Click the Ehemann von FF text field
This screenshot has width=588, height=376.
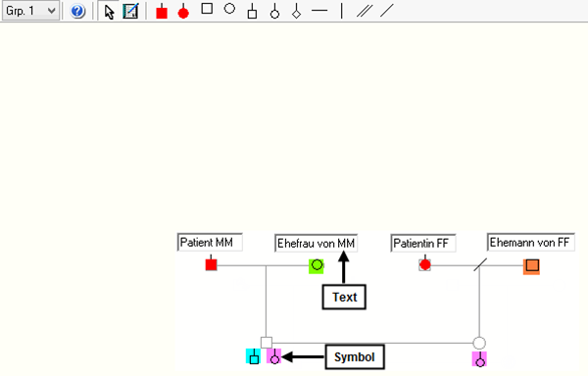pos(531,242)
